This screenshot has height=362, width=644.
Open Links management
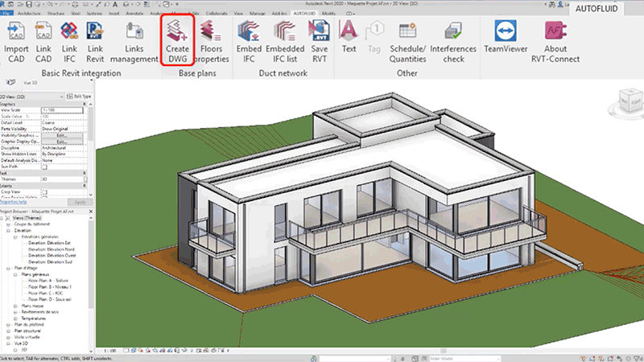(134, 43)
